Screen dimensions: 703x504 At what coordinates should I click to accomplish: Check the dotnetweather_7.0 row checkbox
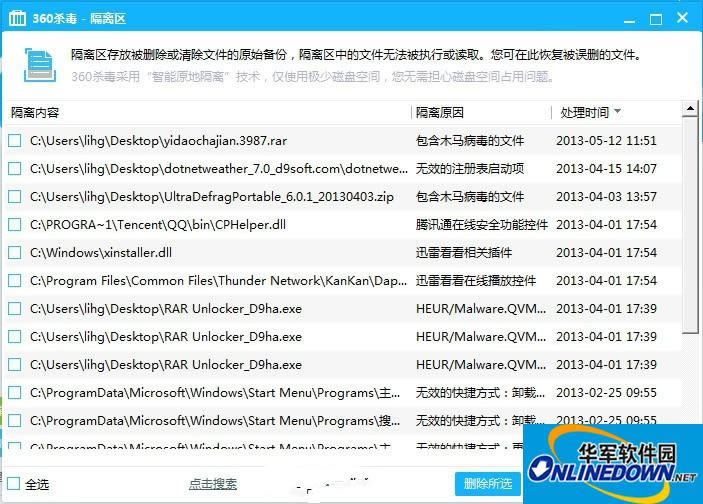(14, 169)
